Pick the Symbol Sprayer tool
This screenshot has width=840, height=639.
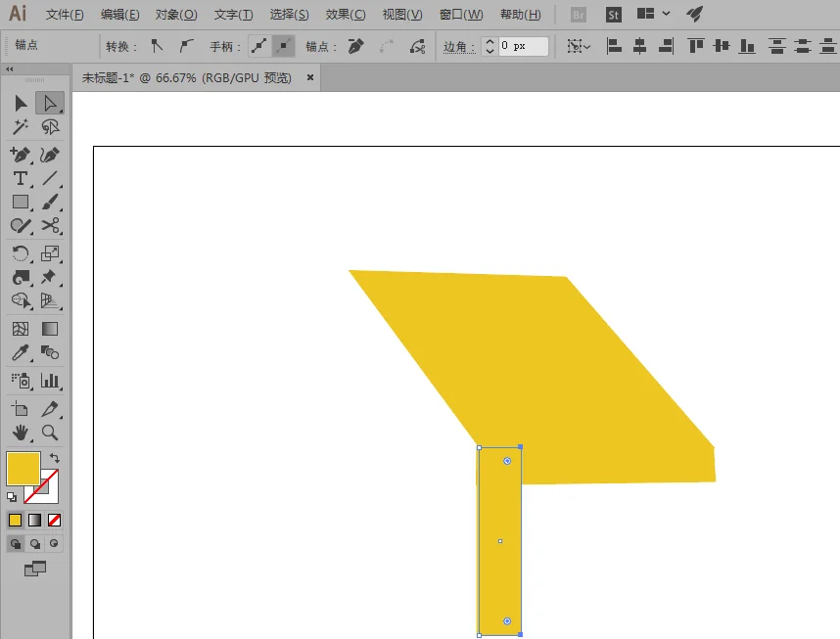click(x=21, y=381)
